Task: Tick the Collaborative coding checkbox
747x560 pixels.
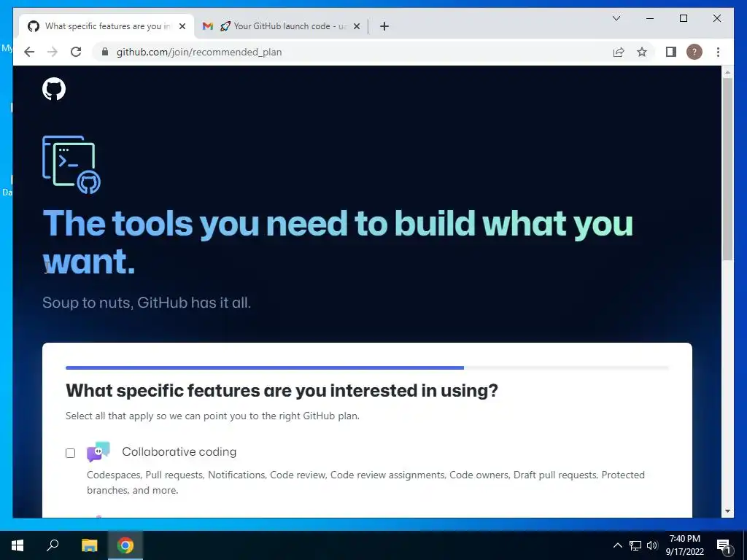Action: pos(71,453)
